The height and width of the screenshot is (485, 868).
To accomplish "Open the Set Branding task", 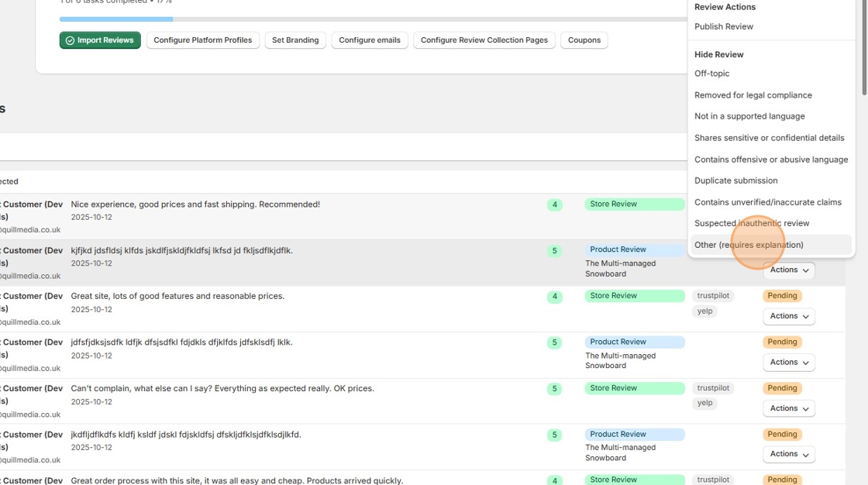I will click(295, 40).
